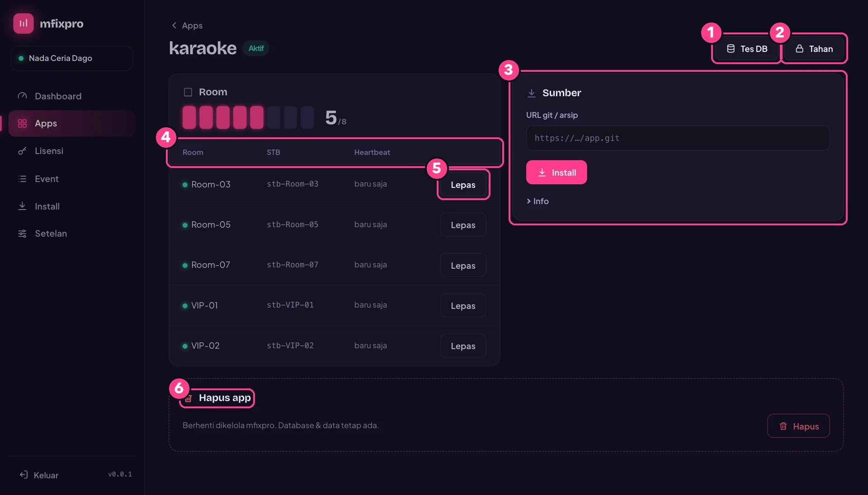
Task: Click the lock icon on Tahan
Action: (x=799, y=49)
